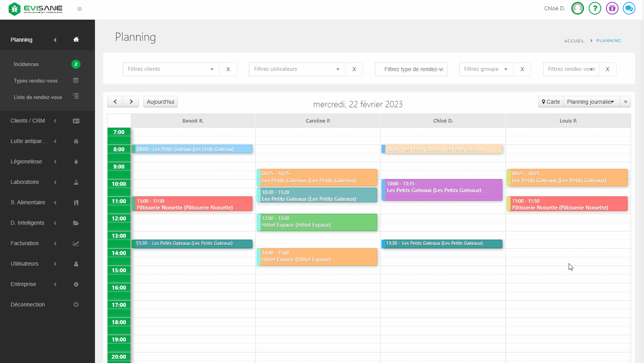This screenshot has height=363, width=644.
Task: Open the help question mark icon
Action: [595, 8]
